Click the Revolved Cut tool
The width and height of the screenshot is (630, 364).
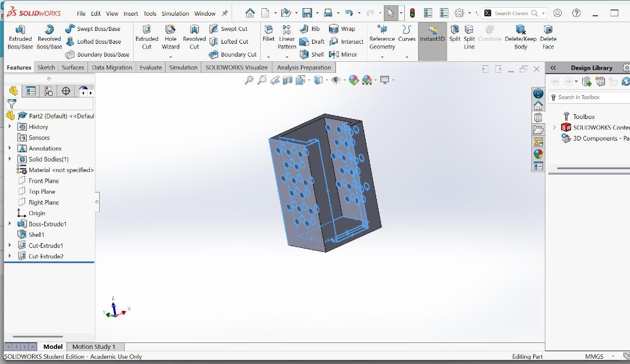[x=194, y=37]
